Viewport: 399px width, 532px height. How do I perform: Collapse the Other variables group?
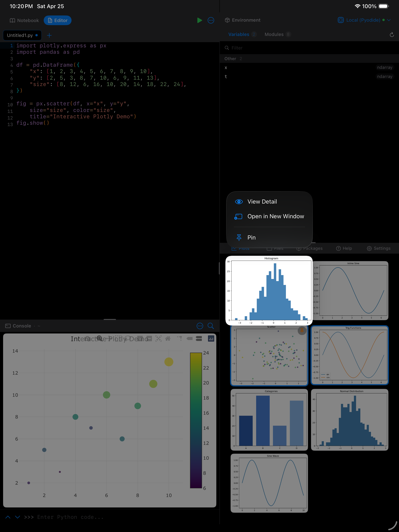coord(309,59)
